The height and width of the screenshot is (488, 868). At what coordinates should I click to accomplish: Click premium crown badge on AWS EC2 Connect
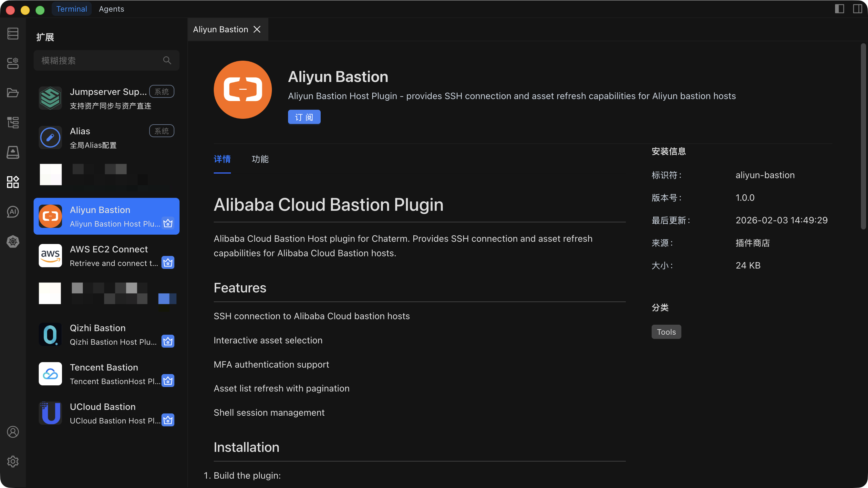point(168,263)
